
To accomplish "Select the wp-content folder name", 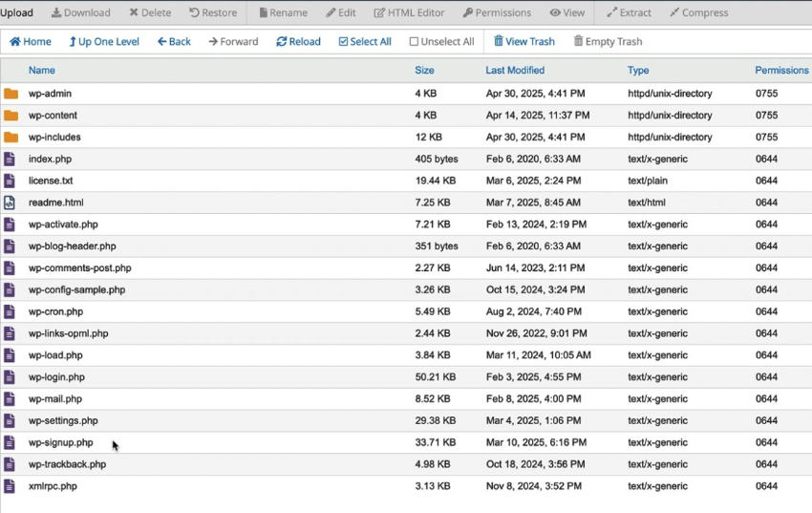I will point(53,116).
